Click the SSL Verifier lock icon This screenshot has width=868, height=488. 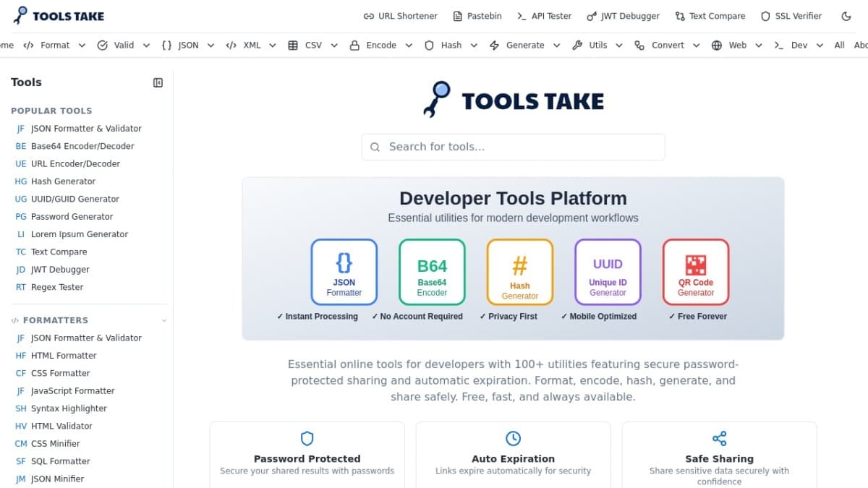point(765,15)
